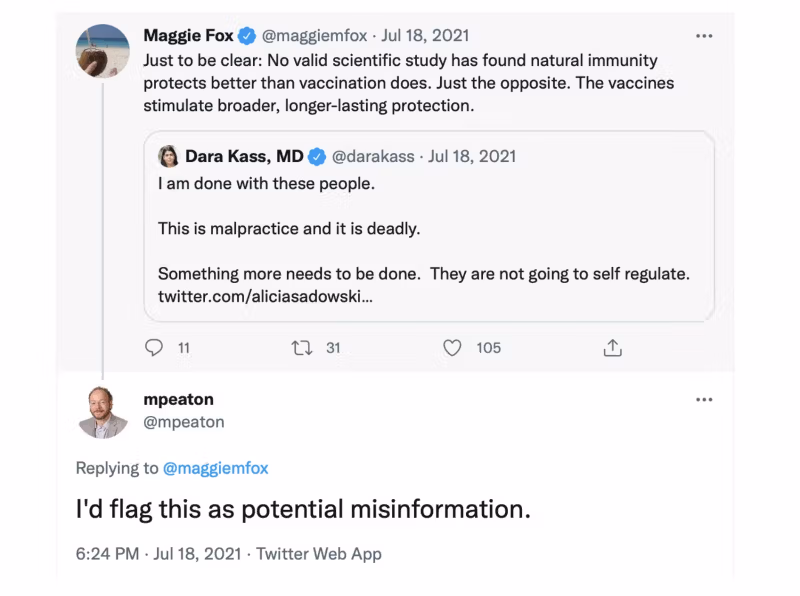Image resolution: width=800 pixels, height=596 pixels.
Task: Click the Twitter Web App source label
Action: tap(319, 553)
